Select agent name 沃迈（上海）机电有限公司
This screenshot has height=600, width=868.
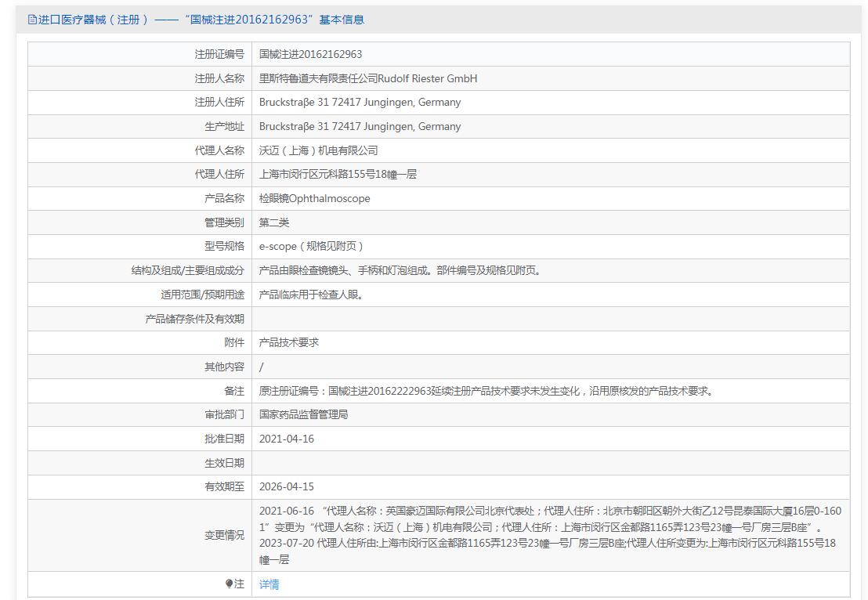pos(318,150)
